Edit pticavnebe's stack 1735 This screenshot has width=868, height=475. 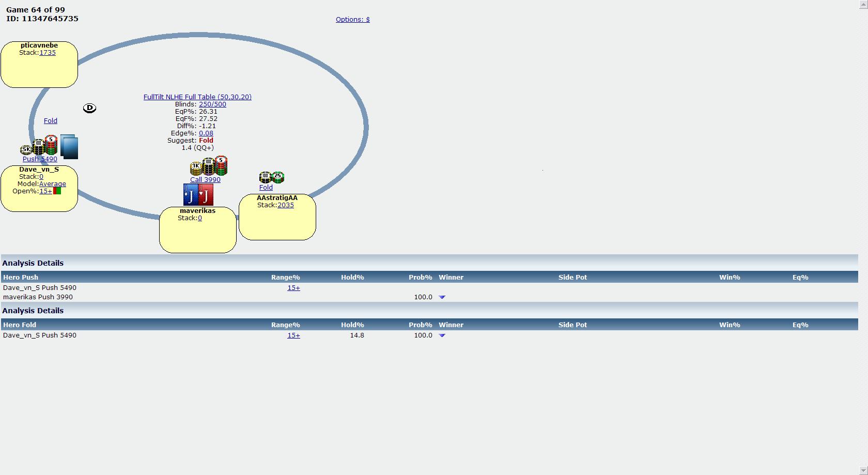pos(48,53)
